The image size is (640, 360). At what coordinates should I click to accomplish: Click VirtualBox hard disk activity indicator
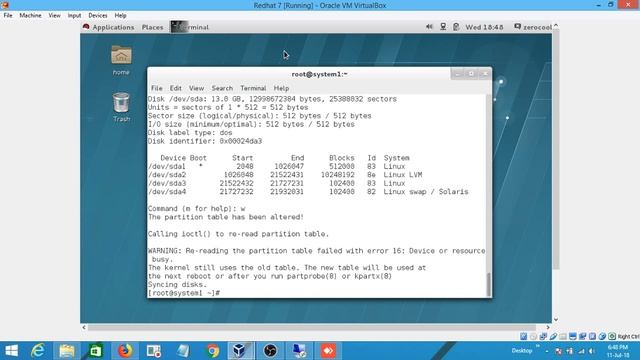(x=524, y=336)
